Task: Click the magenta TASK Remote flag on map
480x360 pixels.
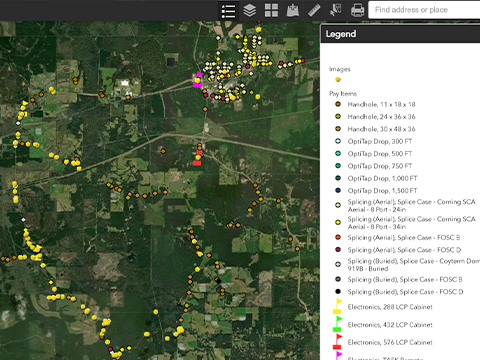Action: (x=198, y=80)
